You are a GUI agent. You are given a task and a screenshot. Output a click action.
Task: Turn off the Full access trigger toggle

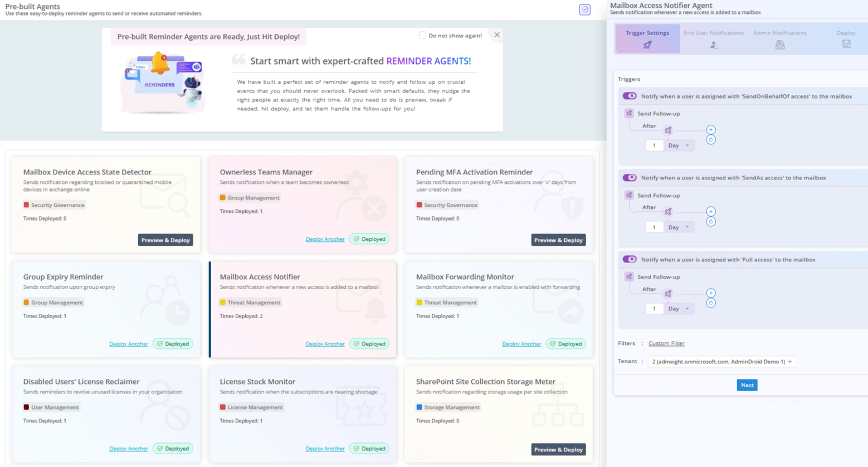[630, 259]
